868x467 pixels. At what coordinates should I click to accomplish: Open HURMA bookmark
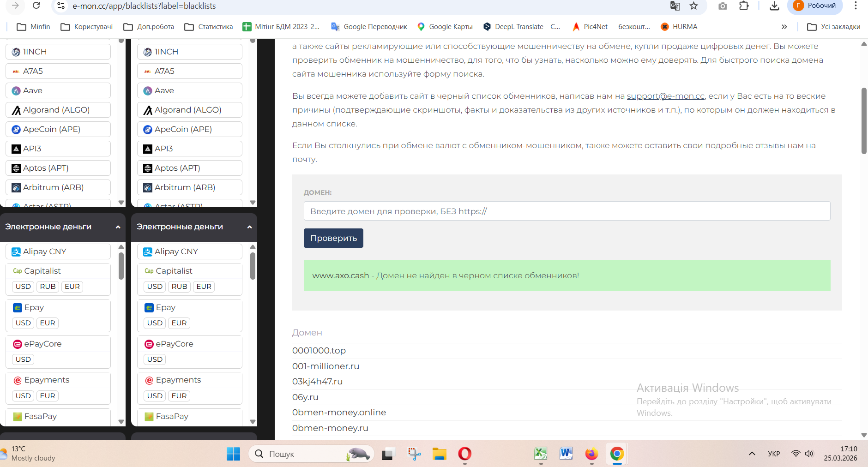tap(679, 27)
